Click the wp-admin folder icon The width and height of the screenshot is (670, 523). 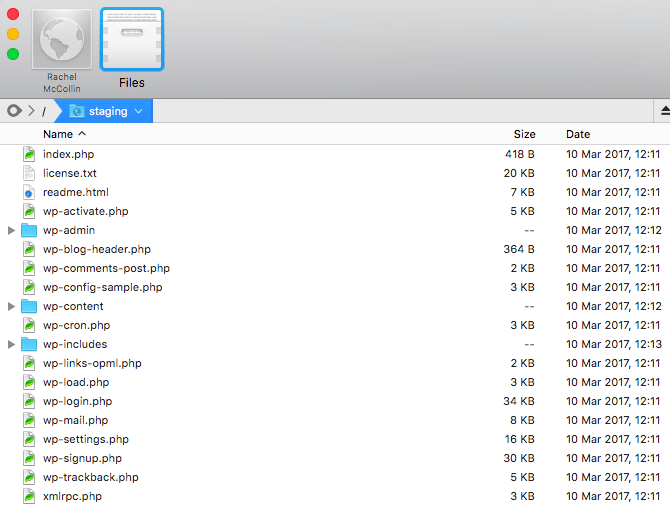pyautogui.click(x=29, y=230)
